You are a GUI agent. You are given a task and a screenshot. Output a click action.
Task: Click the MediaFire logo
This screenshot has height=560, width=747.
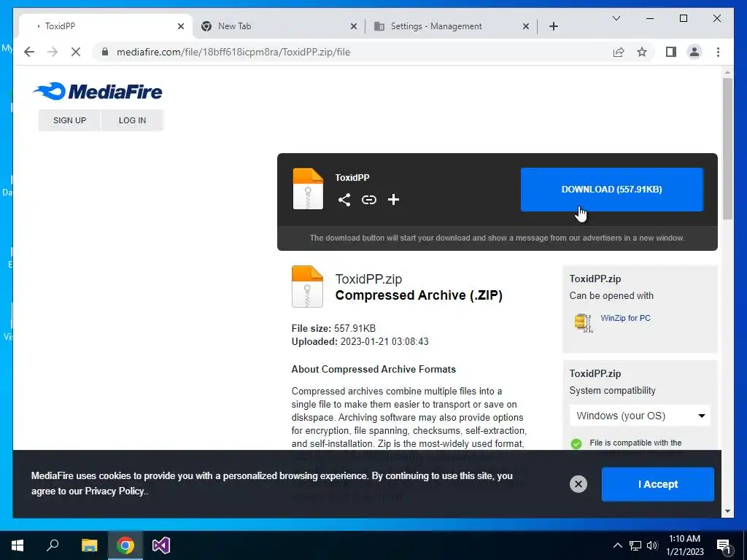point(98,91)
